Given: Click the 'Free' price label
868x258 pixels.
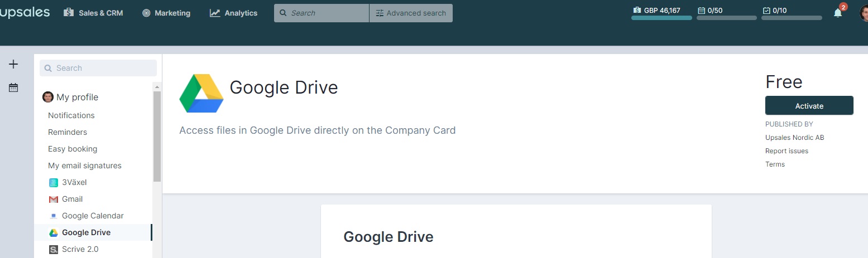Looking at the screenshot, I should click(x=784, y=82).
